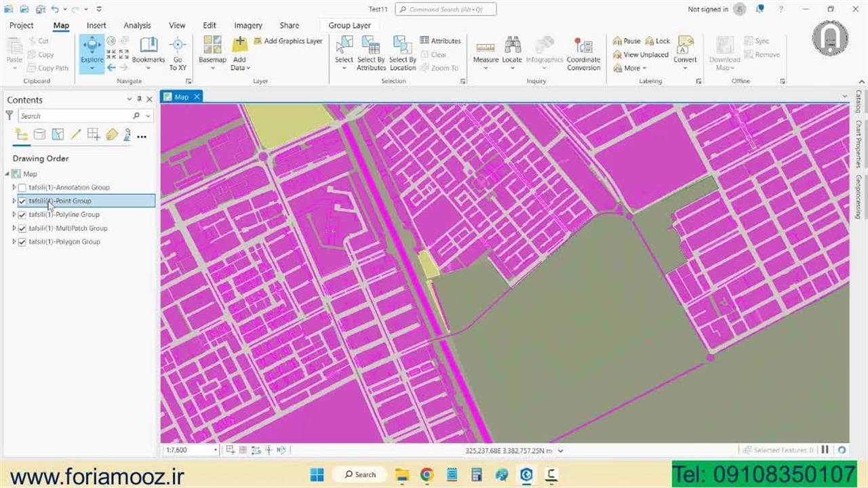Open the Add Data dropdown arrow
The image size is (868, 488).
(x=248, y=68)
